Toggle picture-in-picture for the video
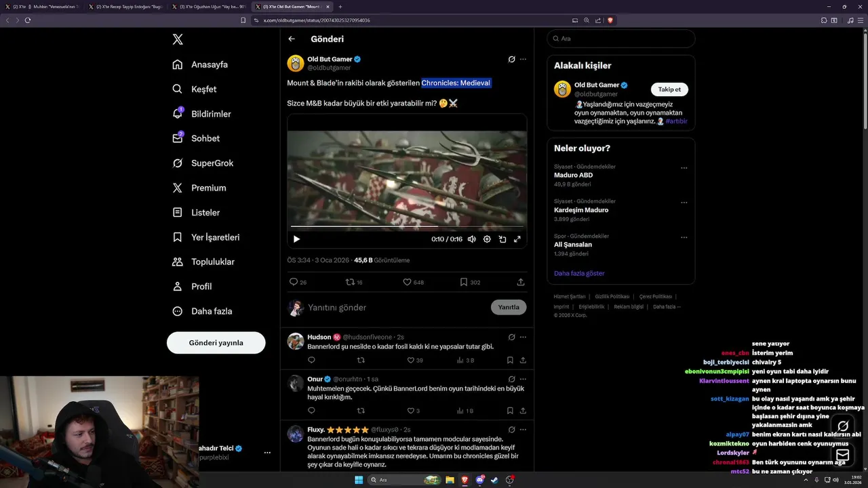The width and height of the screenshot is (868, 488). pyautogui.click(x=502, y=239)
